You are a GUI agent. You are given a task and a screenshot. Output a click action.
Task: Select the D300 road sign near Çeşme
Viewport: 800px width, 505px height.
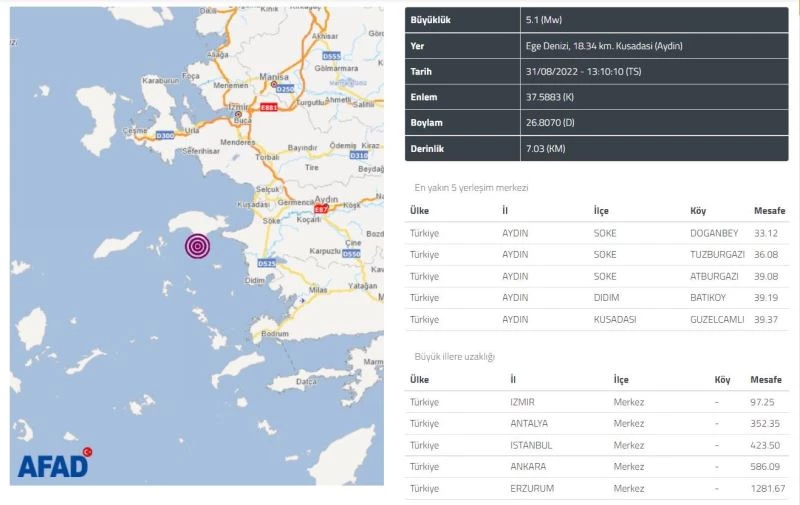pyautogui.click(x=165, y=135)
